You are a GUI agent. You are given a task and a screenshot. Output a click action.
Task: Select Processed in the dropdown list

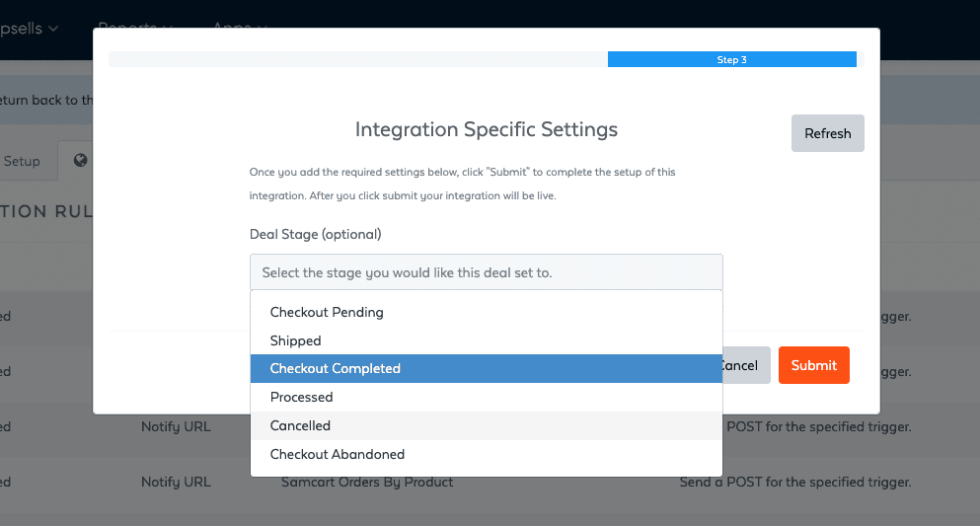click(301, 397)
